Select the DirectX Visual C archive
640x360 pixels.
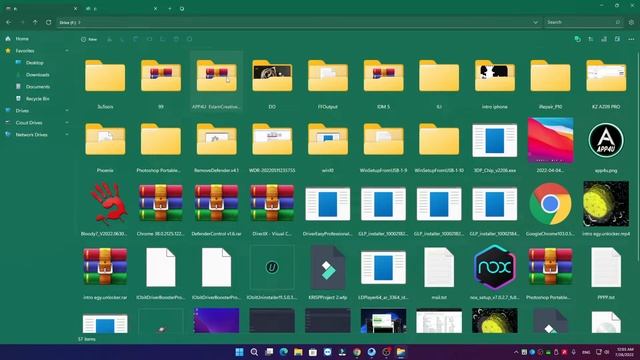point(272,210)
